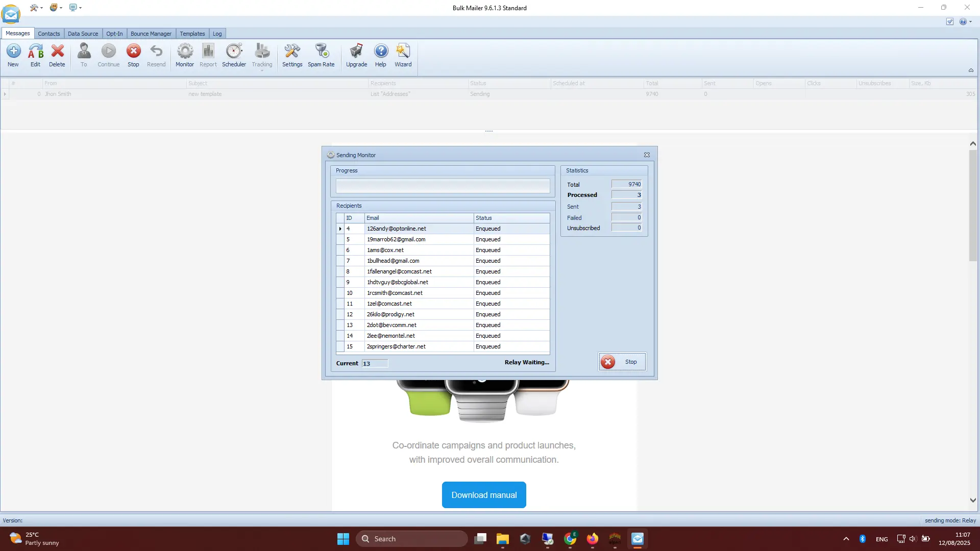Select recipient 1ams@cox.net

443,250
